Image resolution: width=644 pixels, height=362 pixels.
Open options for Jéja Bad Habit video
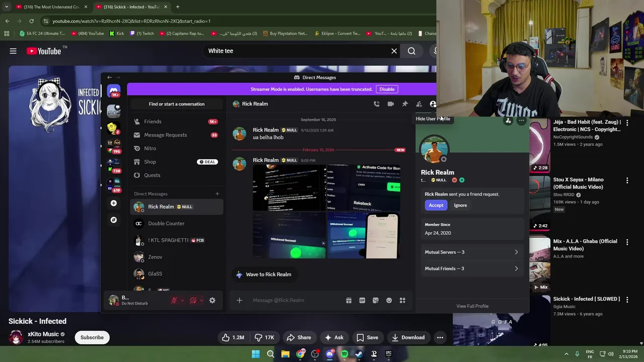pyautogui.click(x=627, y=123)
